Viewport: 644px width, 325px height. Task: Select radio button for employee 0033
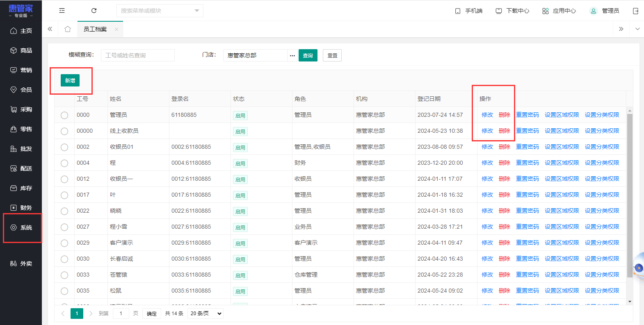[x=64, y=275]
